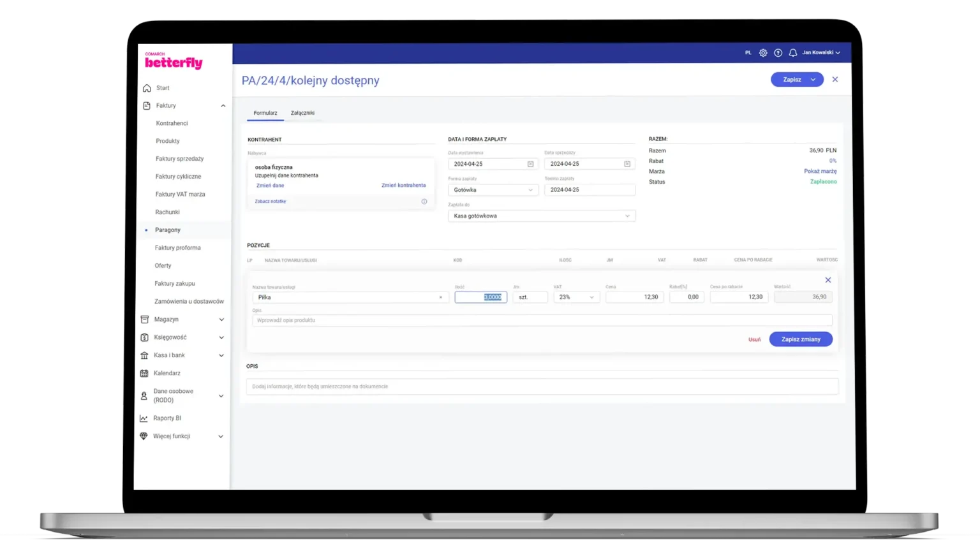Click the Opis document description field

point(542,386)
